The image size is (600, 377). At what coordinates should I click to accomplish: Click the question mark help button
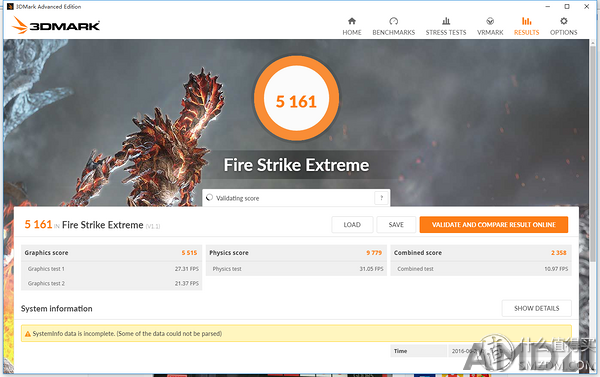[381, 198]
